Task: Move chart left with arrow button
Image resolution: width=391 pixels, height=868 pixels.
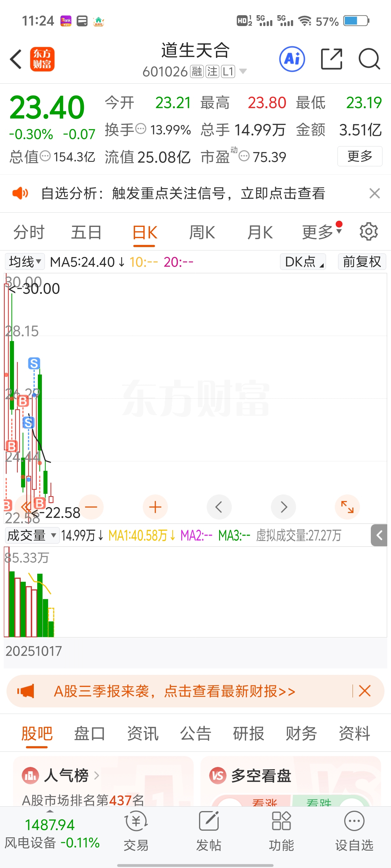Action: pos(219,507)
